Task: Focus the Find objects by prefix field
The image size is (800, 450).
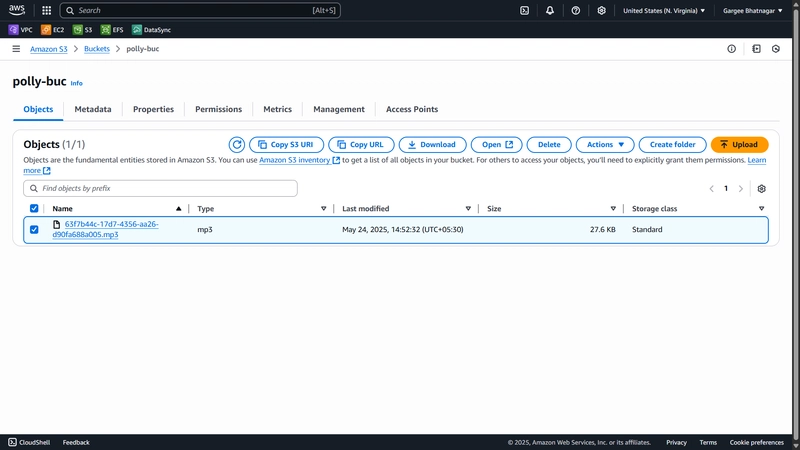Action: [160, 188]
